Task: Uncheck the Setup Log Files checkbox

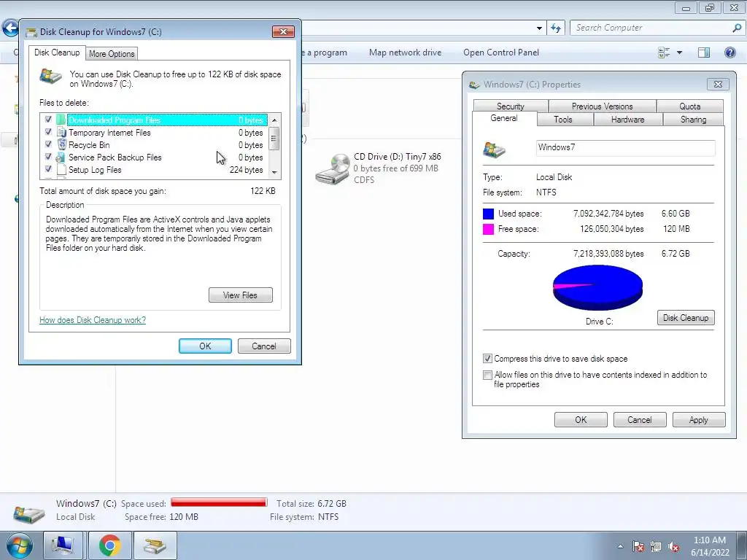Action: (48, 168)
